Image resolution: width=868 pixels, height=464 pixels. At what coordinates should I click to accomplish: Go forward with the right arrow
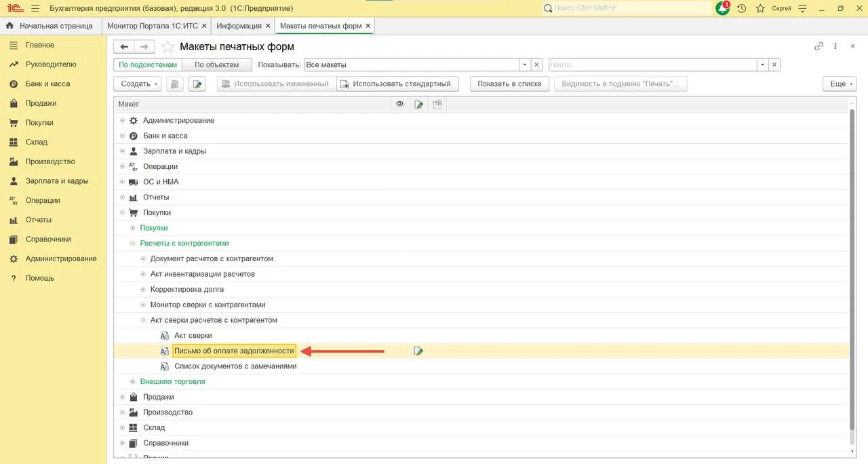point(144,47)
